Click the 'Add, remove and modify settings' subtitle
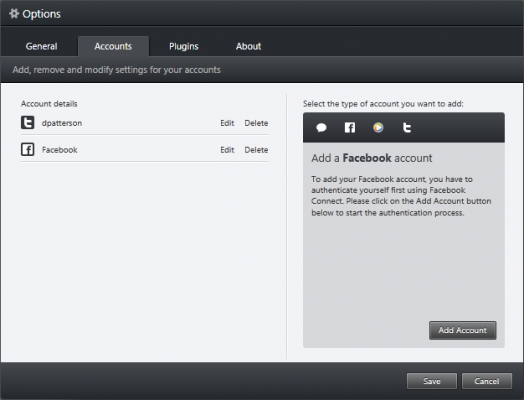The height and width of the screenshot is (400, 524). click(x=117, y=70)
